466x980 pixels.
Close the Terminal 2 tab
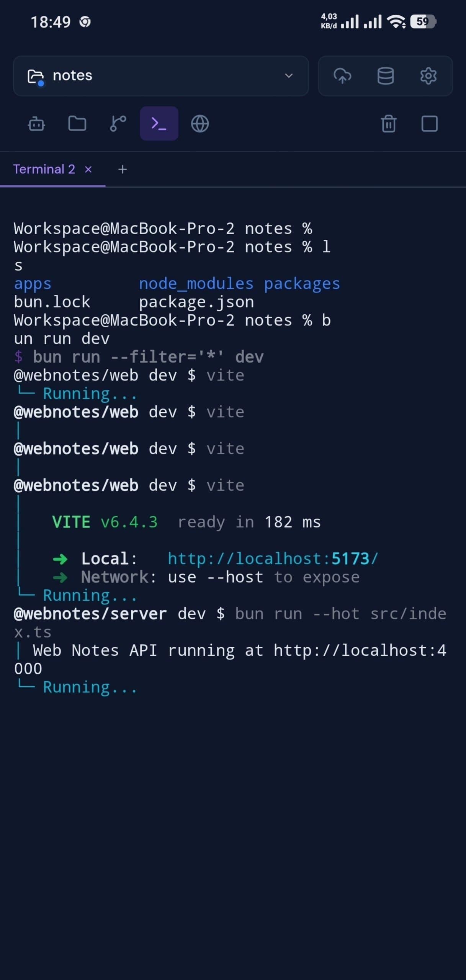(x=88, y=169)
